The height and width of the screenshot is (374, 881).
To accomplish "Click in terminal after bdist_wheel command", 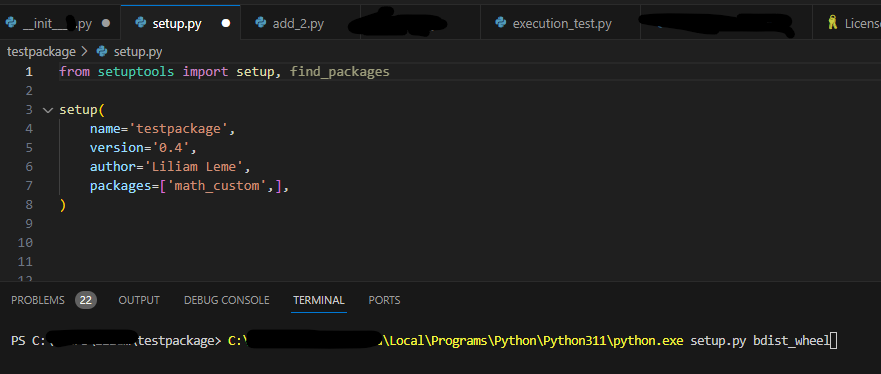I will 833,341.
